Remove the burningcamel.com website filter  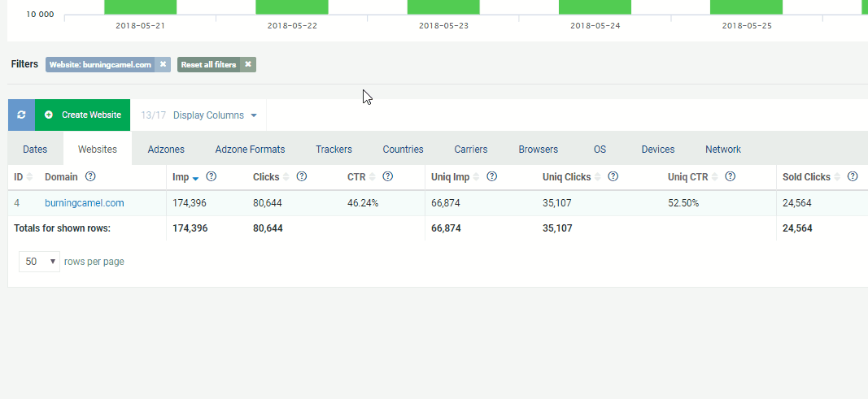[163, 65]
